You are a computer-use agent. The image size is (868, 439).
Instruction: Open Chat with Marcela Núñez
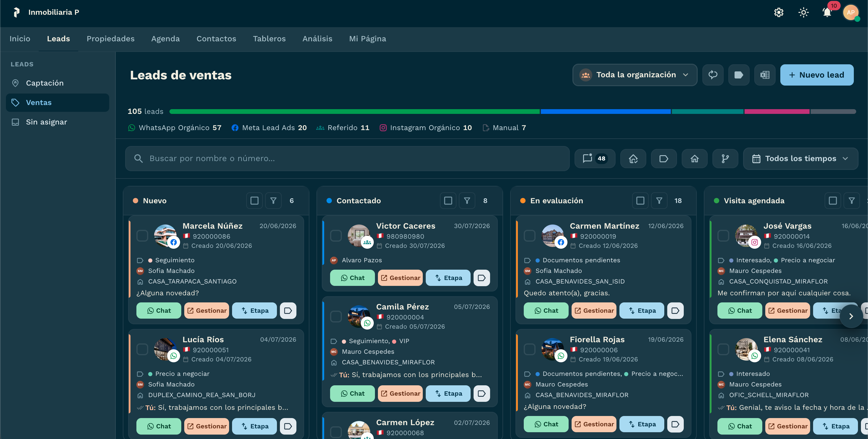(159, 310)
